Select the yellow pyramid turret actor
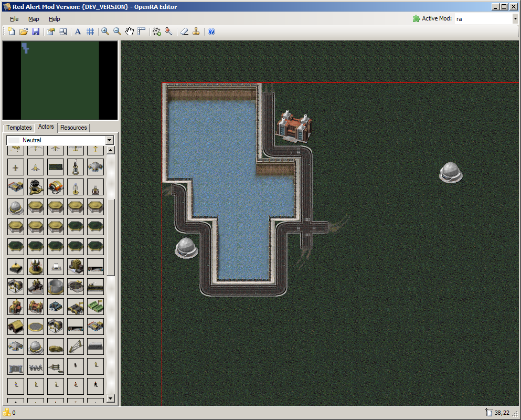521x420 pixels. pos(16,267)
